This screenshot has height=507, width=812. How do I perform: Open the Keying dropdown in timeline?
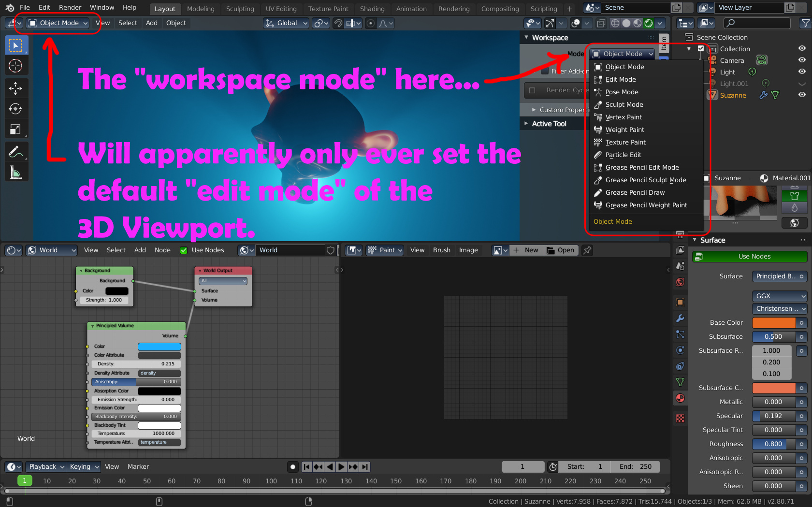83,467
